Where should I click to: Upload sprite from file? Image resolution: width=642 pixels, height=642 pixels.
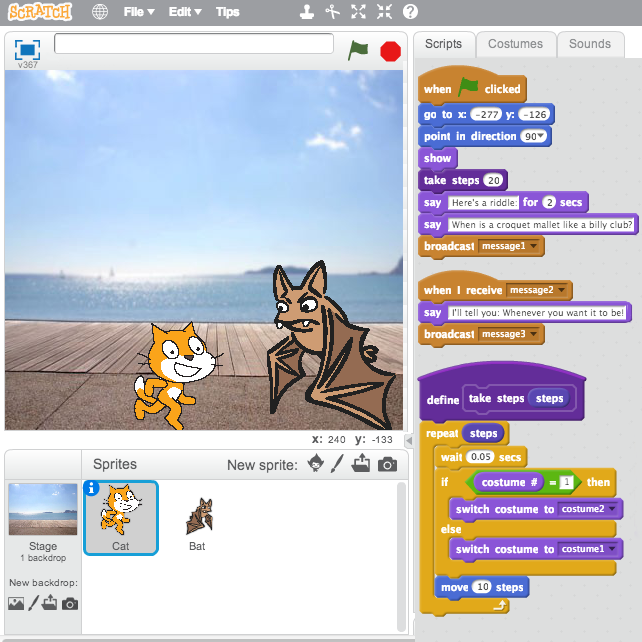coord(361,464)
